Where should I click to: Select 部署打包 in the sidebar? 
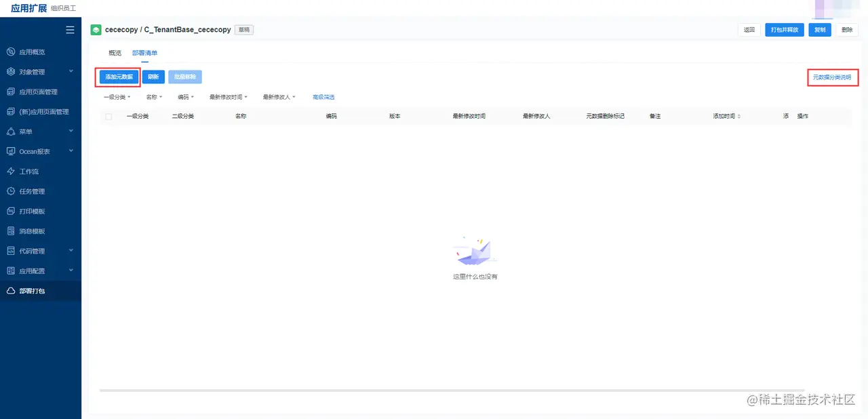(32, 291)
